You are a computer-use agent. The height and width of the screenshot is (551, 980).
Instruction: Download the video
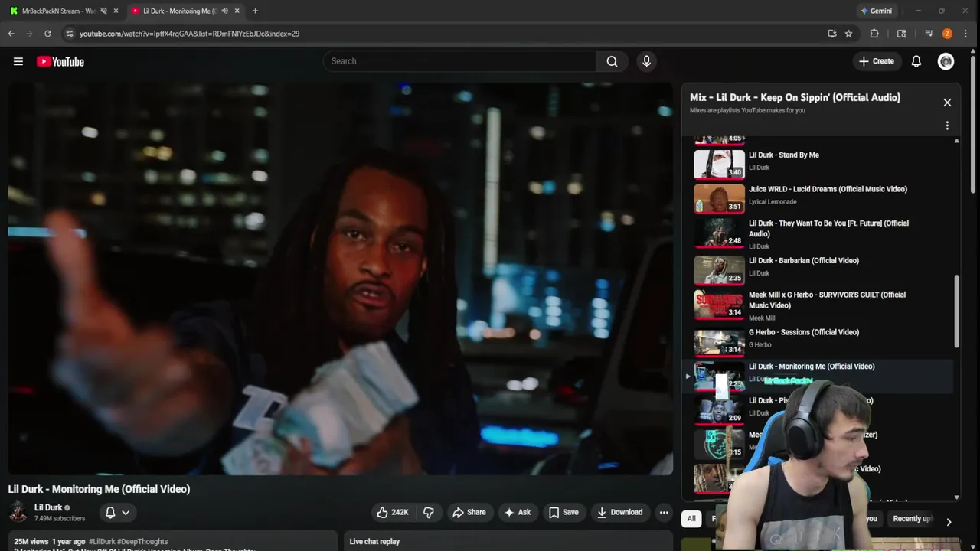click(619, 512)
